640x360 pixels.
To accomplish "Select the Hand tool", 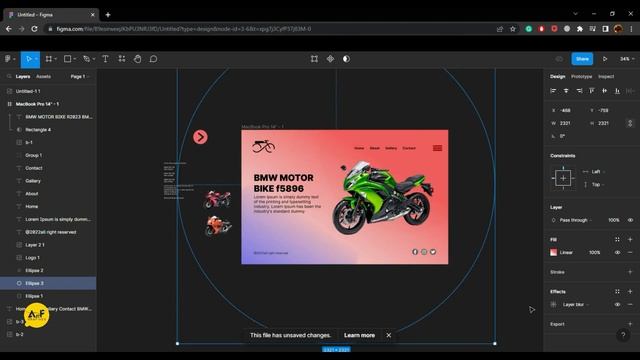I will [x=138, y=59].
